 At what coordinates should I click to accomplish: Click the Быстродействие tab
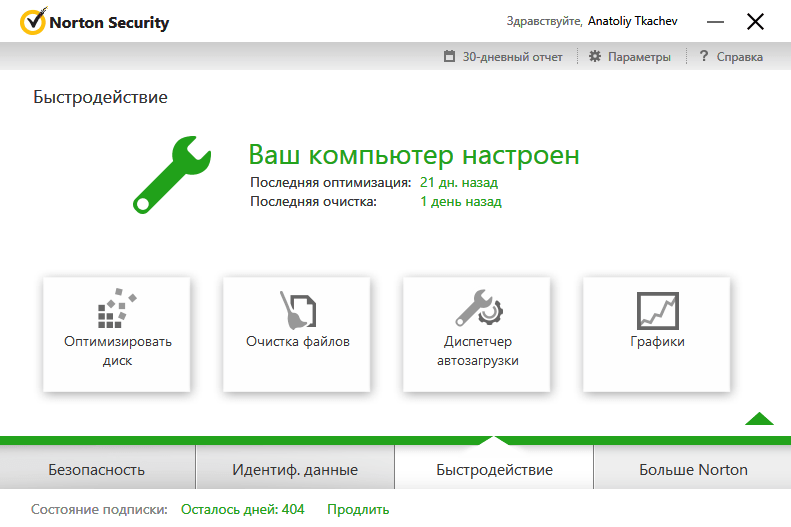(x=494, y=469)
